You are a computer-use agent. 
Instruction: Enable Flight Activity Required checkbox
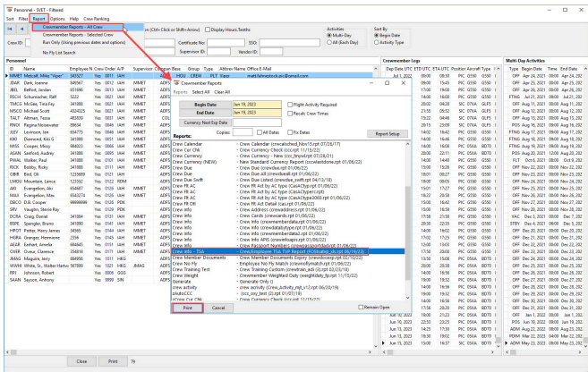[x=290, y=105]
